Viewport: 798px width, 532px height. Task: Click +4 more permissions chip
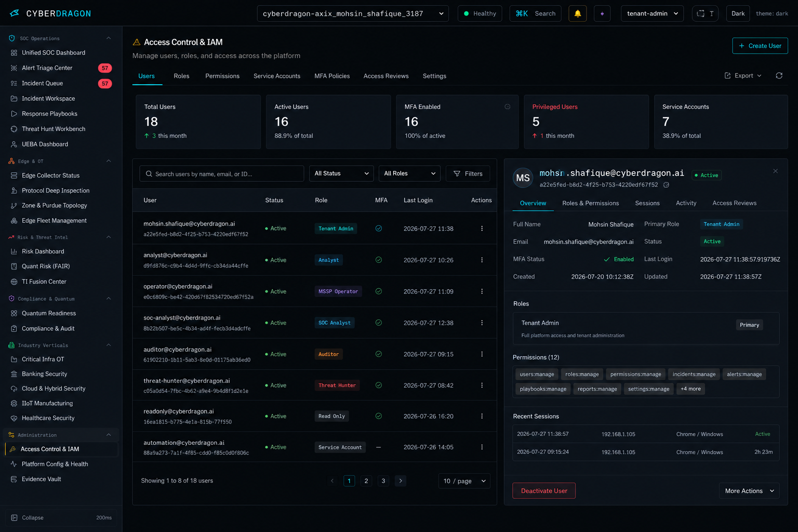690,389
